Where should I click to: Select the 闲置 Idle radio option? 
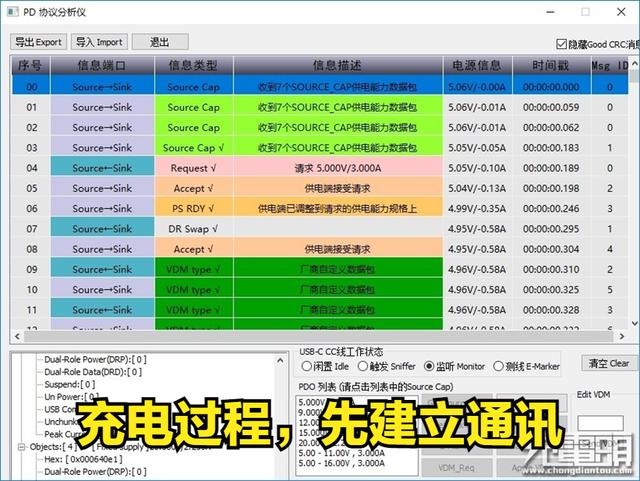coord(307,366)
